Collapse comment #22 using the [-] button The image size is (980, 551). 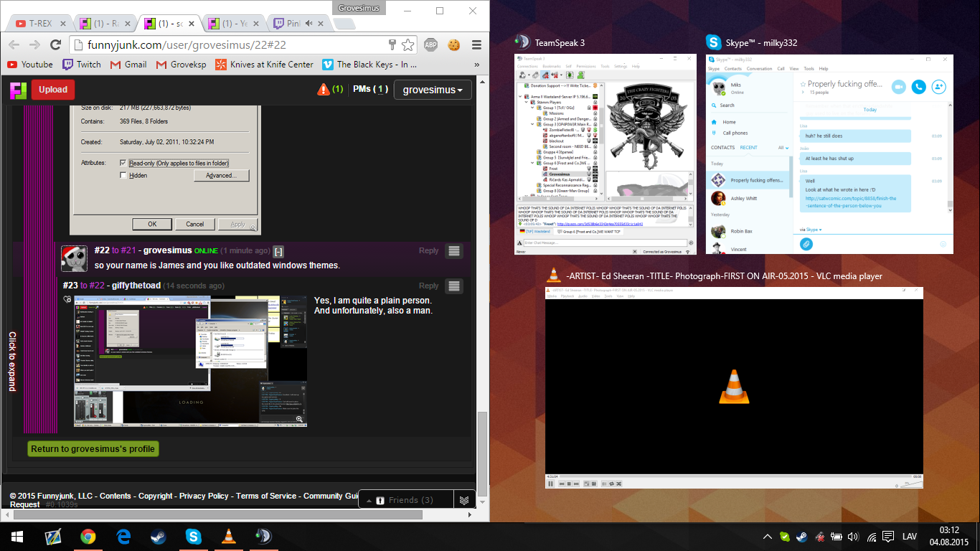tap(278, 251)
